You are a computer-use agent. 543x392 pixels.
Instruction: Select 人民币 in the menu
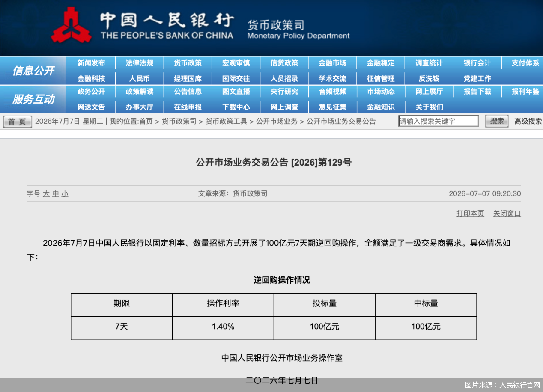click(139, 79)
